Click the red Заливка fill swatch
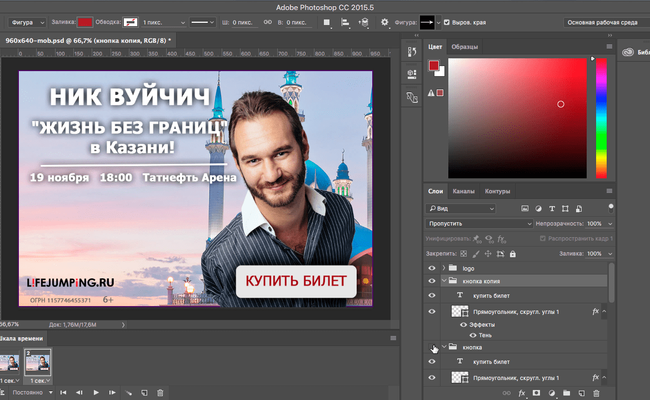This screenshot has height=400, width=650. (84, 21)
